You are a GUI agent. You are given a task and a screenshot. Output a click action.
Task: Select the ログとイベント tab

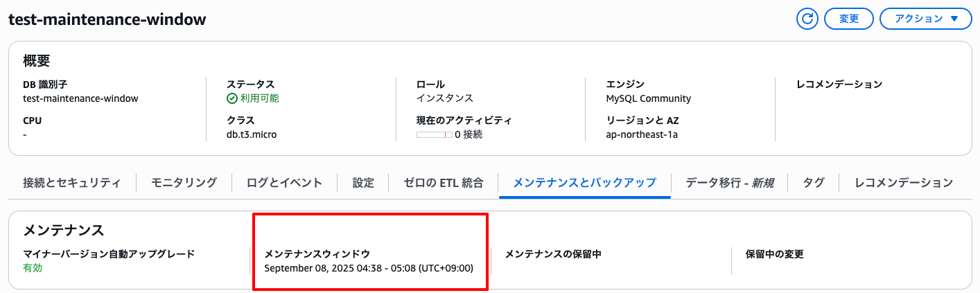click(284, 183)
